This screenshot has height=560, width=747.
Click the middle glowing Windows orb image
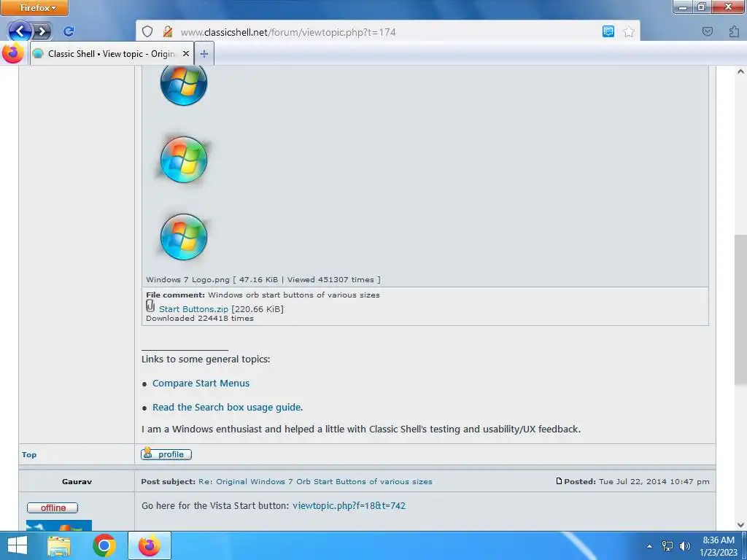pyautogui.click(x=184, y=160)
